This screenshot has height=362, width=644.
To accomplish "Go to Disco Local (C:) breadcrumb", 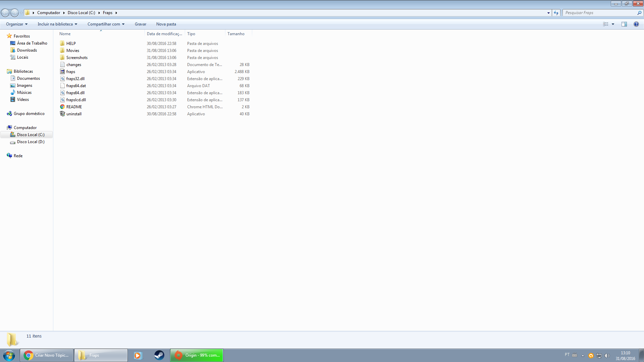I will pyautogui.click(x=82, y=13).
